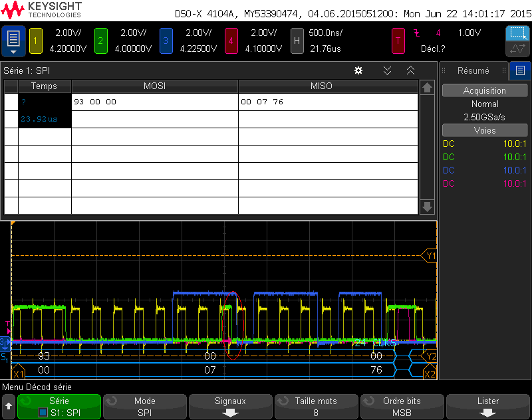Screen dimensions: 532x420
Task: Open the SPI decode settings gear
Action: click(x=358, y=70)
